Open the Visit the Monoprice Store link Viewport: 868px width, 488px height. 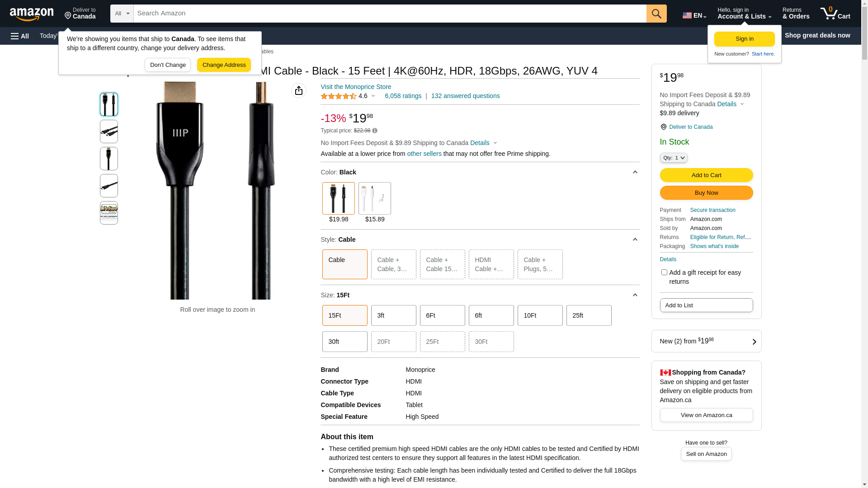[x=356, y=87]
